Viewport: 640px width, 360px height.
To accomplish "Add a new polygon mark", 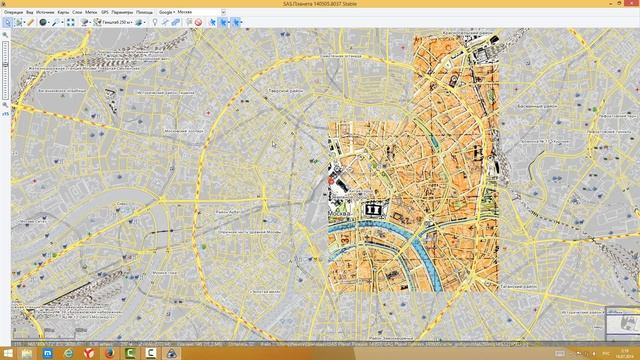I will tap(176, 22).
